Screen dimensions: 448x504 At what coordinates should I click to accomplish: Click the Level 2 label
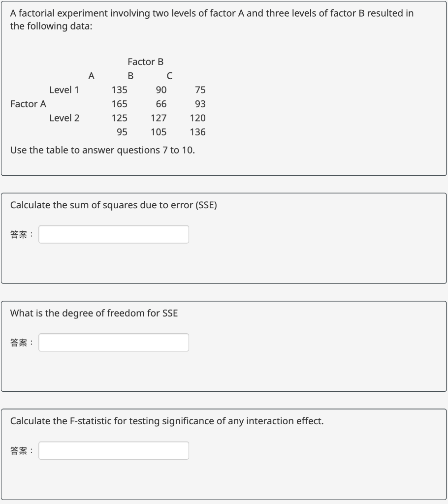coord(64,118)
